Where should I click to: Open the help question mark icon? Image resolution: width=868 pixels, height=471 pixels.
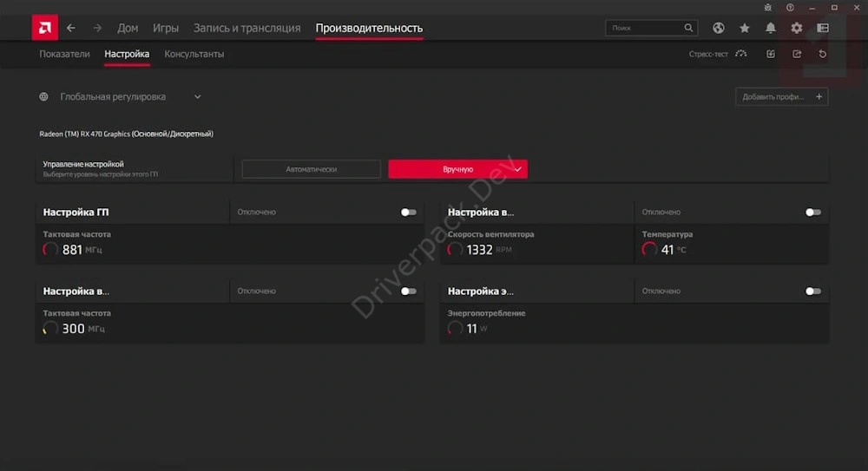[x=790, y=8]
